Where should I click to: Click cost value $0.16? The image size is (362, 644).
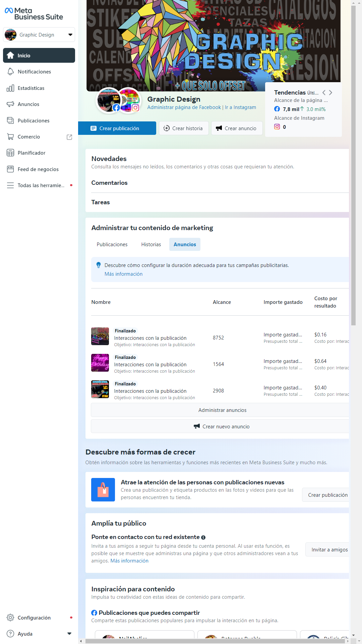[x=320, y=335]
